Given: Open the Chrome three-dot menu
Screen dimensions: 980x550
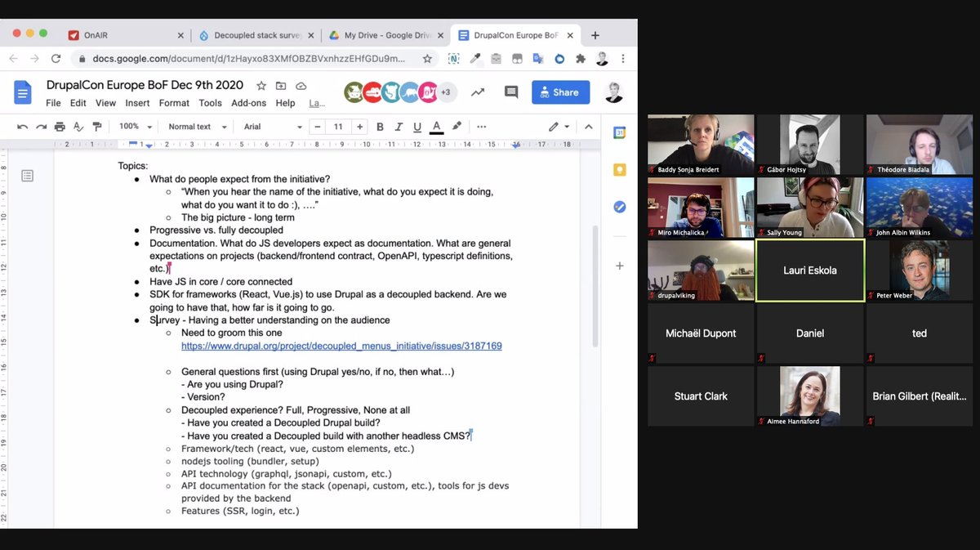Looking at the screenshot, I should tap(623, 59).
